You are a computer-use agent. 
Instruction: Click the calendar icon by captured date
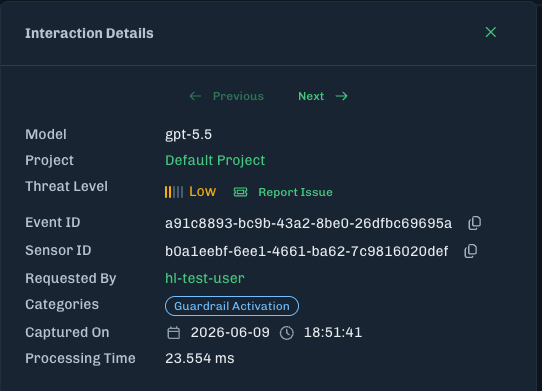(x=174, y=333)
